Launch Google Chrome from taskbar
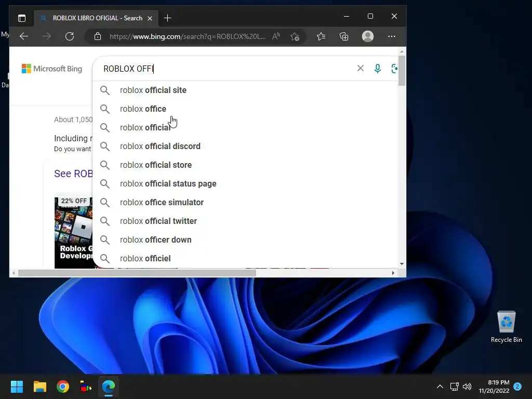 tap(63, 387)
